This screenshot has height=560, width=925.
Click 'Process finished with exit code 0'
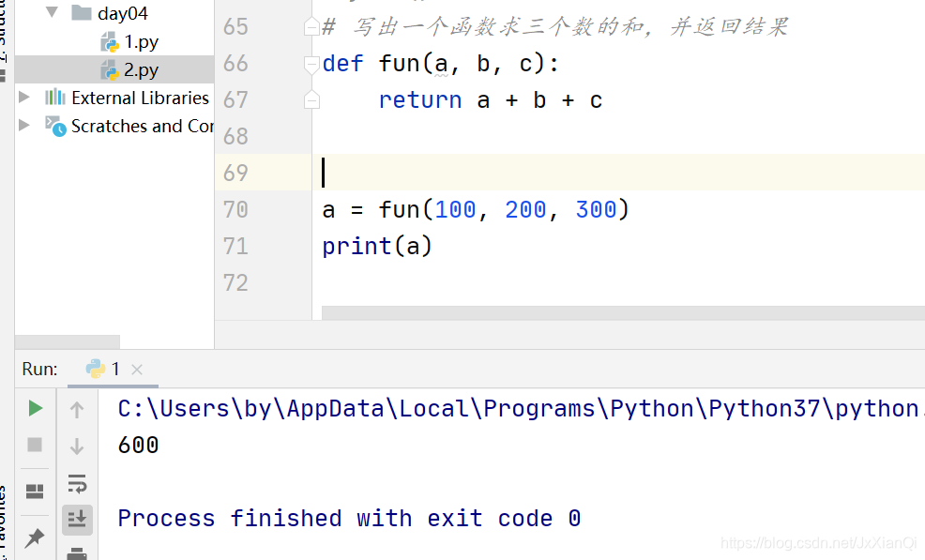(x=349, y=518)
